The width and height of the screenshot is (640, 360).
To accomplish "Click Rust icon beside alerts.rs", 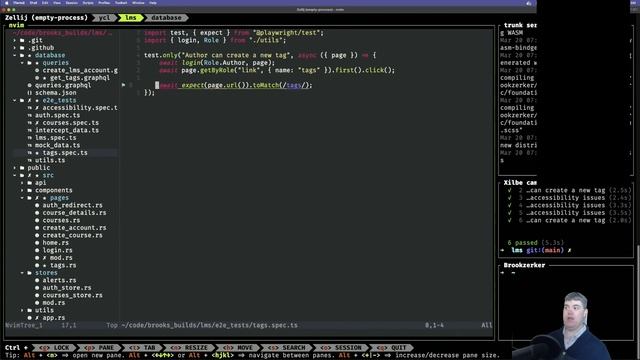I will point(37,280).
